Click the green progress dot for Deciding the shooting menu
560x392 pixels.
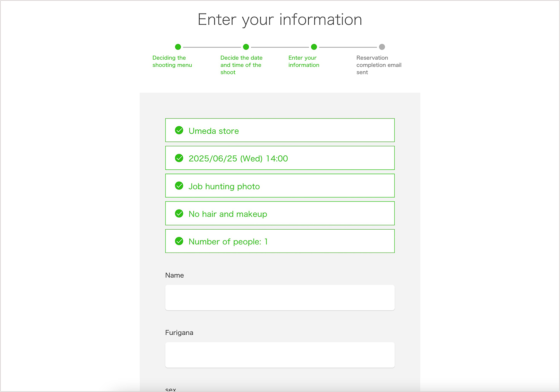[178, 46]
